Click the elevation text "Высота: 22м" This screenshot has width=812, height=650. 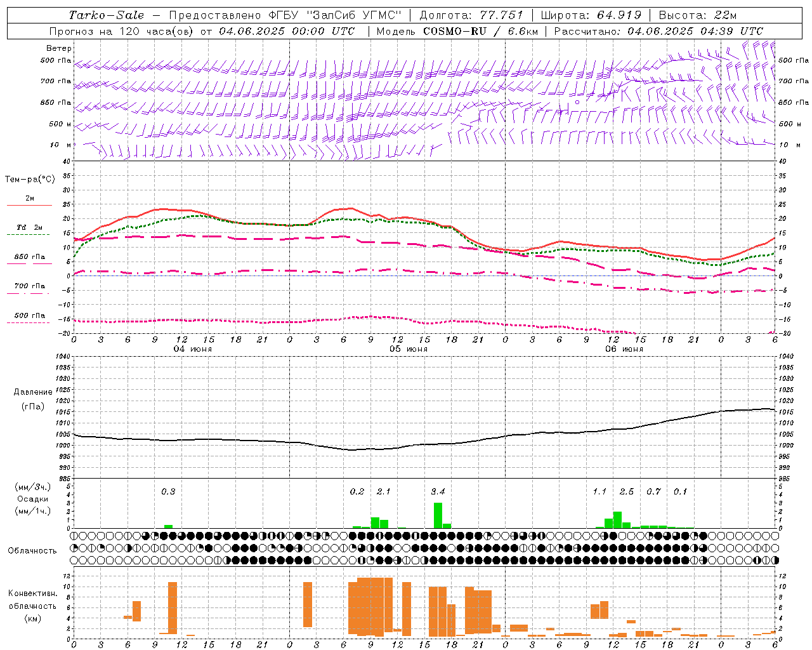pos(698,15)
